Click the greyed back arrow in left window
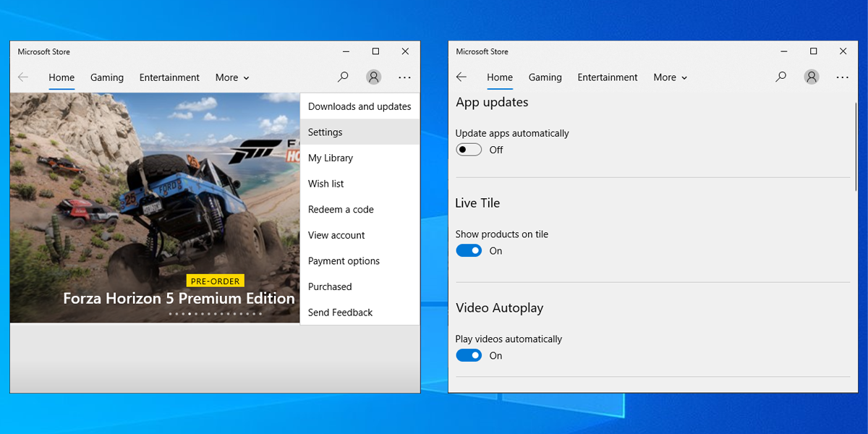Viewport: 868px width, 434px height. [x=23, y=77]
